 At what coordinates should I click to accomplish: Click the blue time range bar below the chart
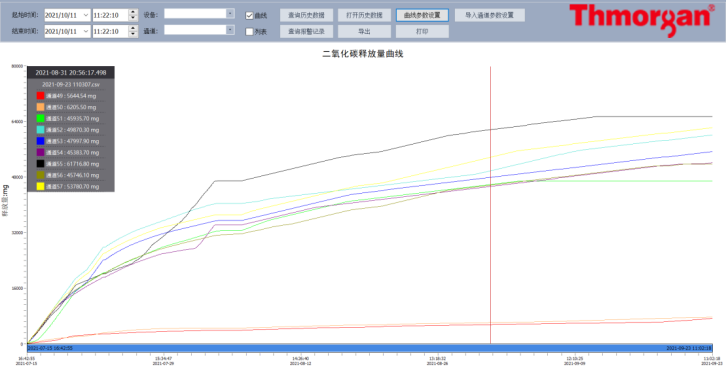click(x=370, y=348)
